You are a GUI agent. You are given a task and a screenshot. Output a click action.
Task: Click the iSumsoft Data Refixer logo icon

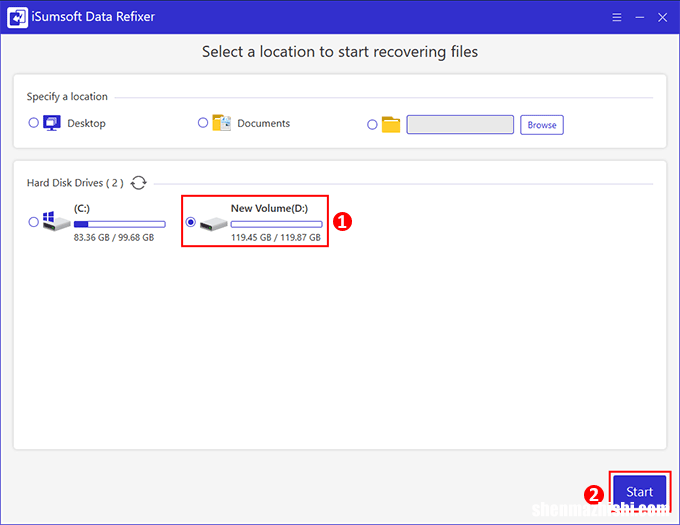(17, 17)
